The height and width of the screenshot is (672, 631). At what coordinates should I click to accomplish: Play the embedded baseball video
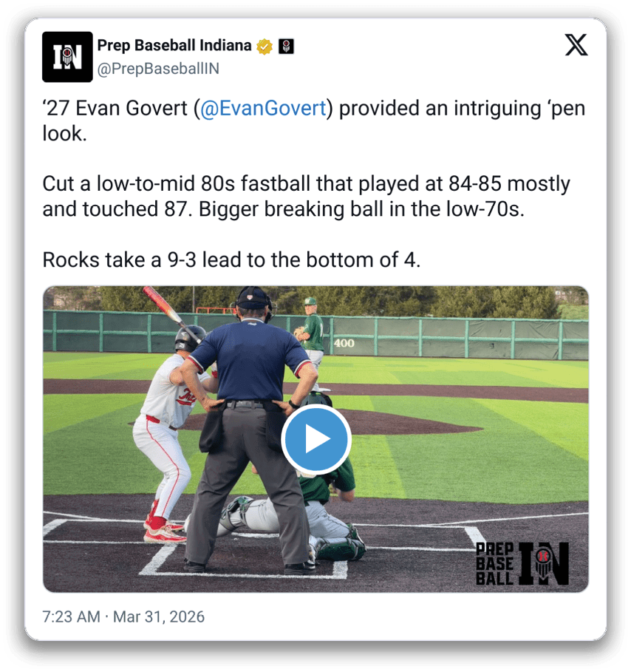316,439
